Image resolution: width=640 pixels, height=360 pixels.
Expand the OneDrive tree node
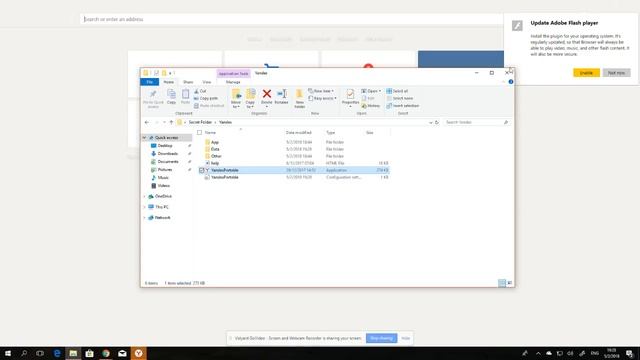click(144, 196)
